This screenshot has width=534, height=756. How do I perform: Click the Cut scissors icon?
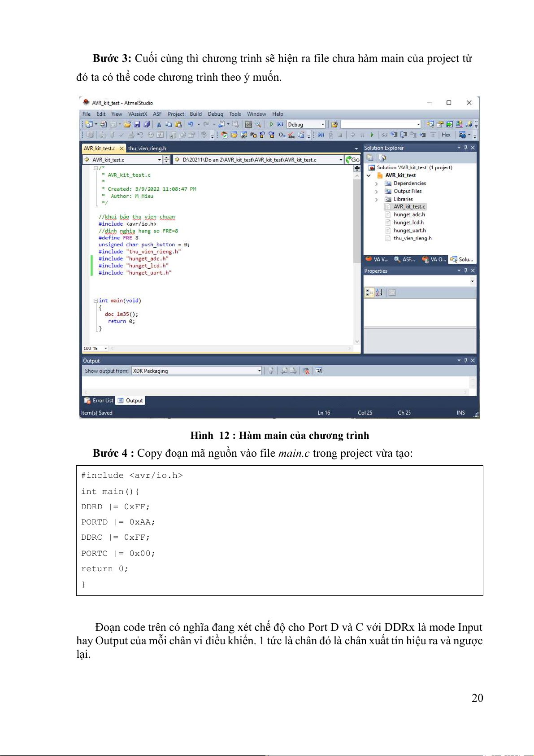tap(159, 124)
